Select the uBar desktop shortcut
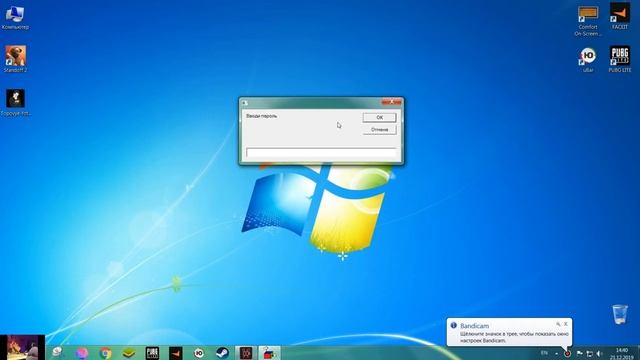This screenshot has height=360, width=640. click(588, 60)
